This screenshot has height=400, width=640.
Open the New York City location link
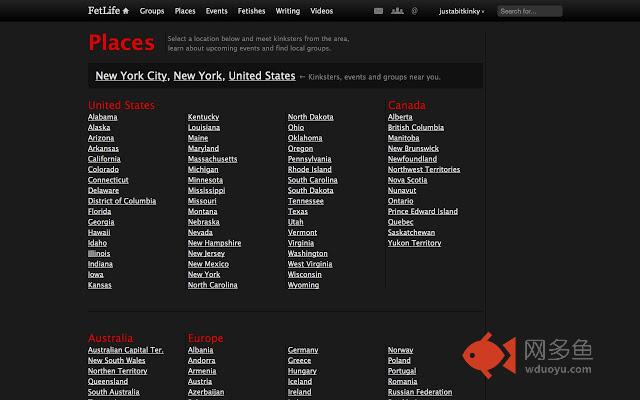click(x=131, y=76)
